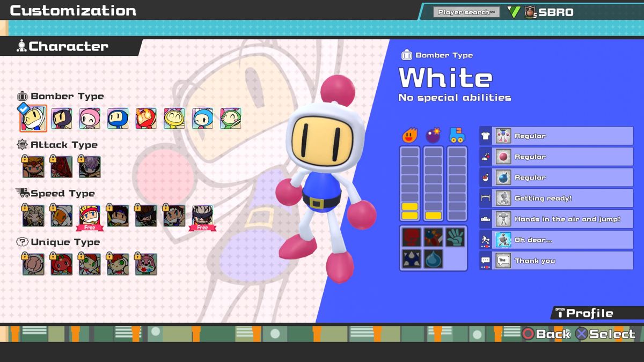Screen dimensions: 644x362
Task: Select the 'Thank you' message entry
Action: [x=555, y=261]
